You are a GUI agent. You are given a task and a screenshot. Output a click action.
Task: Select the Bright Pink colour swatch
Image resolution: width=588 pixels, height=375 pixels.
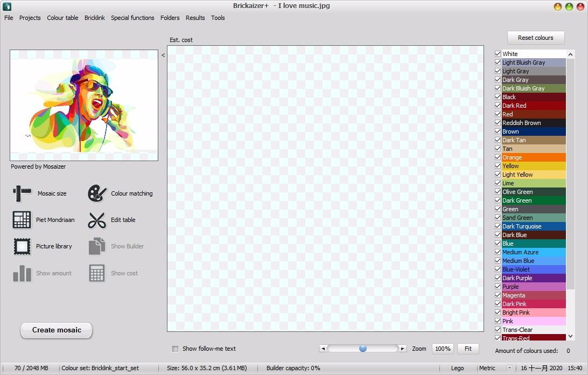click(534, 313)
